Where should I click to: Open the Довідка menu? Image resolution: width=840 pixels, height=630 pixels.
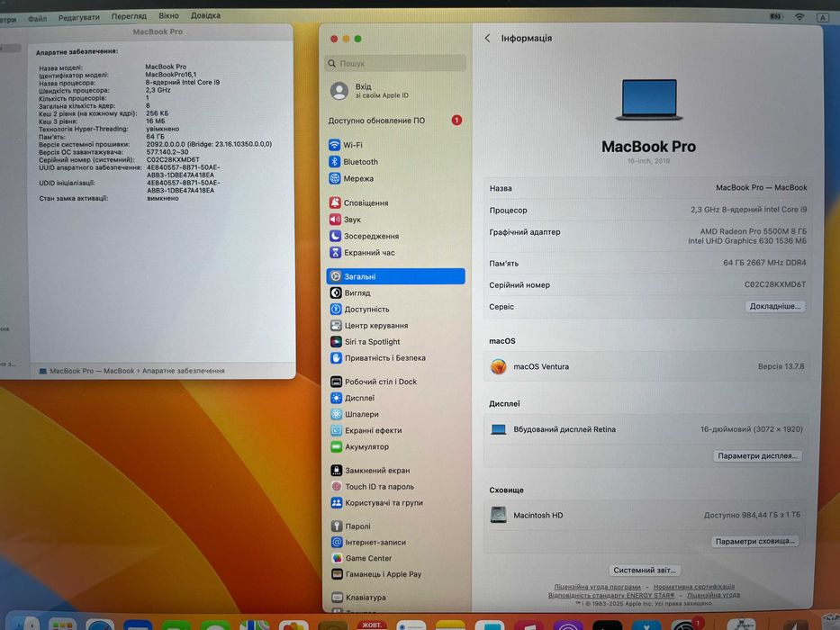click(205, 15)
